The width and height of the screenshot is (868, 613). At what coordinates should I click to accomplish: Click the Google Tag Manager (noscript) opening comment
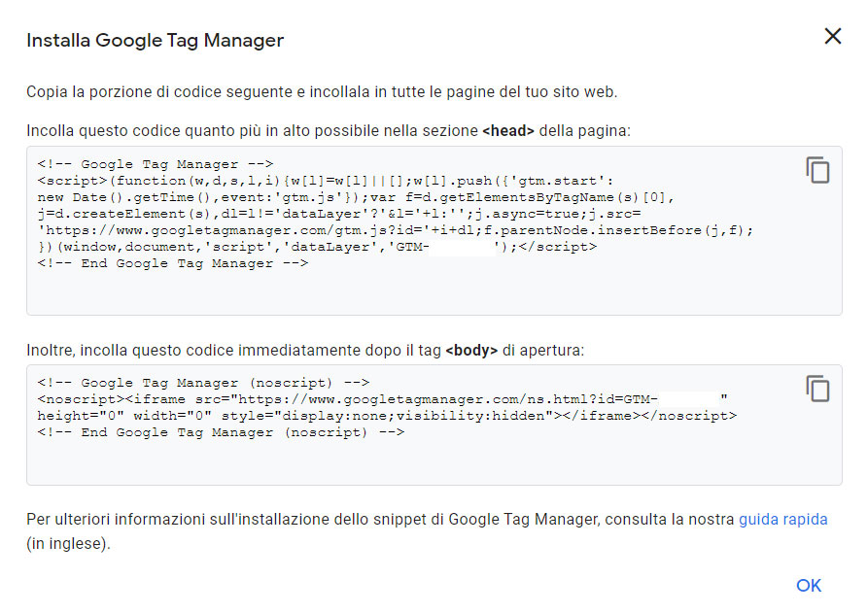click(203, 383)
